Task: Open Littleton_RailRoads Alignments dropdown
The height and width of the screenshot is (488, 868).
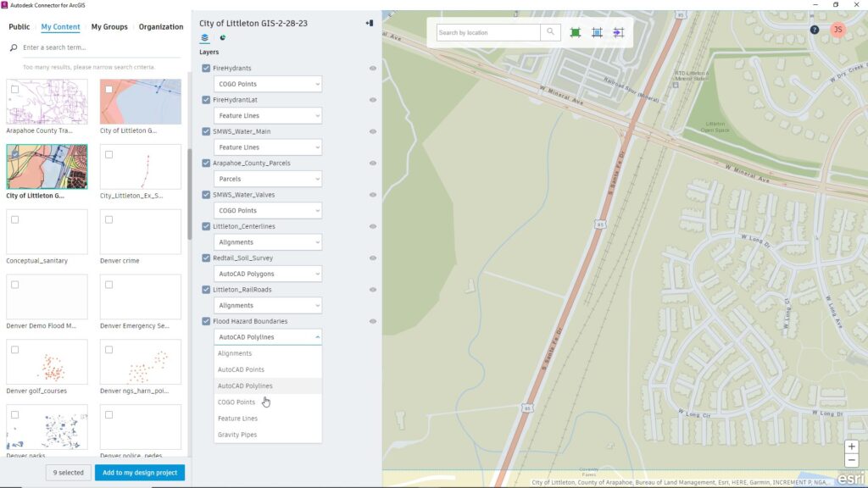Action: click(267, 305)
